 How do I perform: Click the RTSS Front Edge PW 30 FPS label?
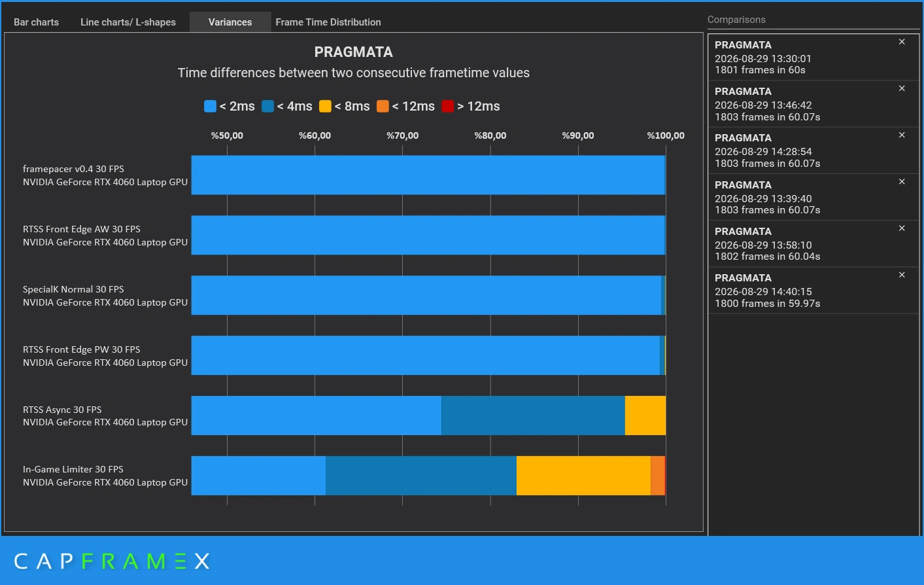point(82,349)
